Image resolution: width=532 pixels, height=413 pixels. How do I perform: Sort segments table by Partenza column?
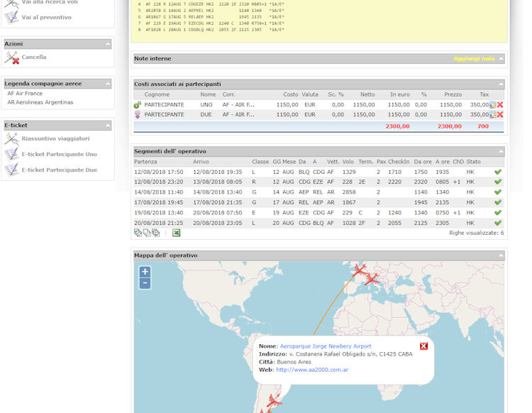(x=145, y=162)
